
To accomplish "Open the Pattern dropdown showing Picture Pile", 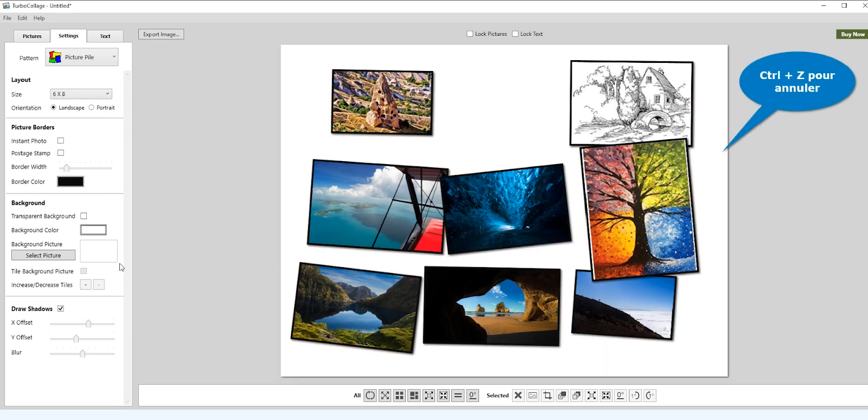I will pos(82,57).
